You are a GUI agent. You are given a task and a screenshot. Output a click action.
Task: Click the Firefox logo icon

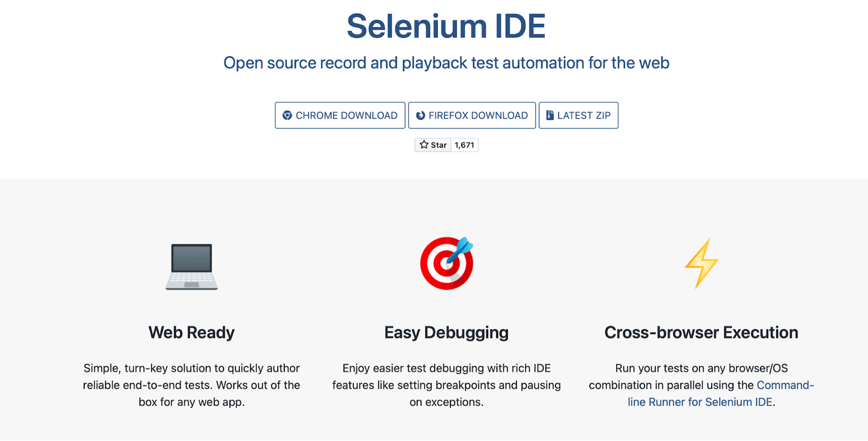click(420, 115)
